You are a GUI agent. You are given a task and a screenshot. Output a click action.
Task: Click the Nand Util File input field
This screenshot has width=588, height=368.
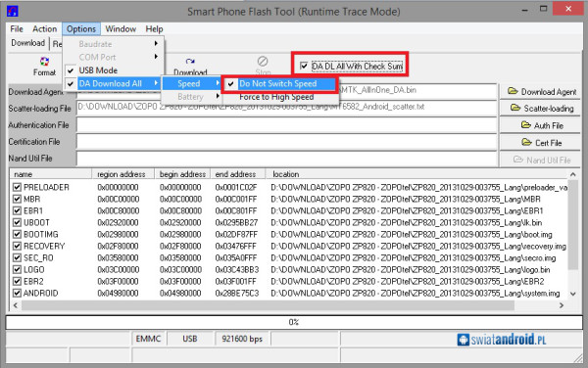click(286, 159)
